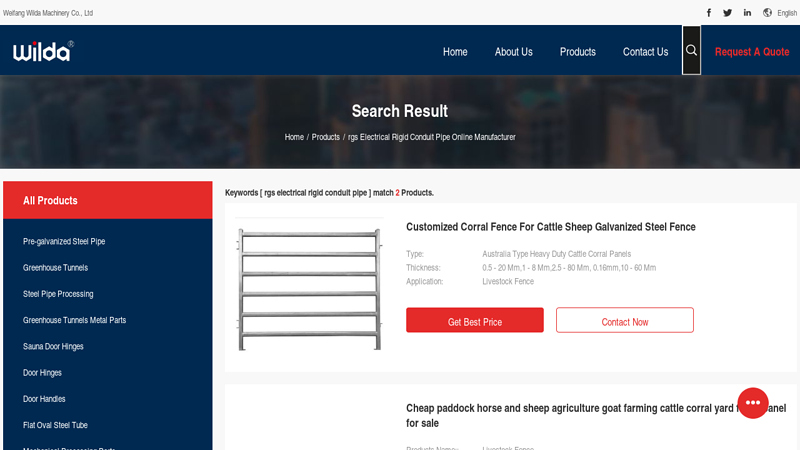Screen dimensions: 800x450
Task: Open Customized Corral Fence product title
Action: pyautogui.click(x=550, y=227)
